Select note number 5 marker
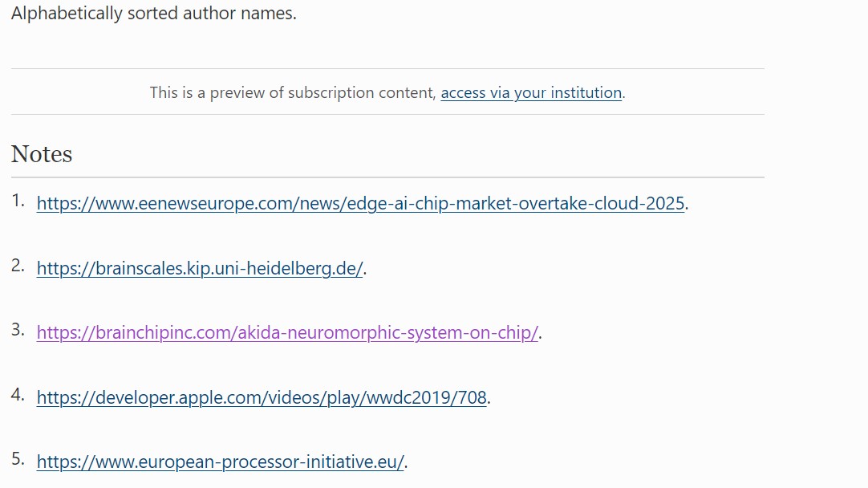The image size is (868, 488). (18, 459)
